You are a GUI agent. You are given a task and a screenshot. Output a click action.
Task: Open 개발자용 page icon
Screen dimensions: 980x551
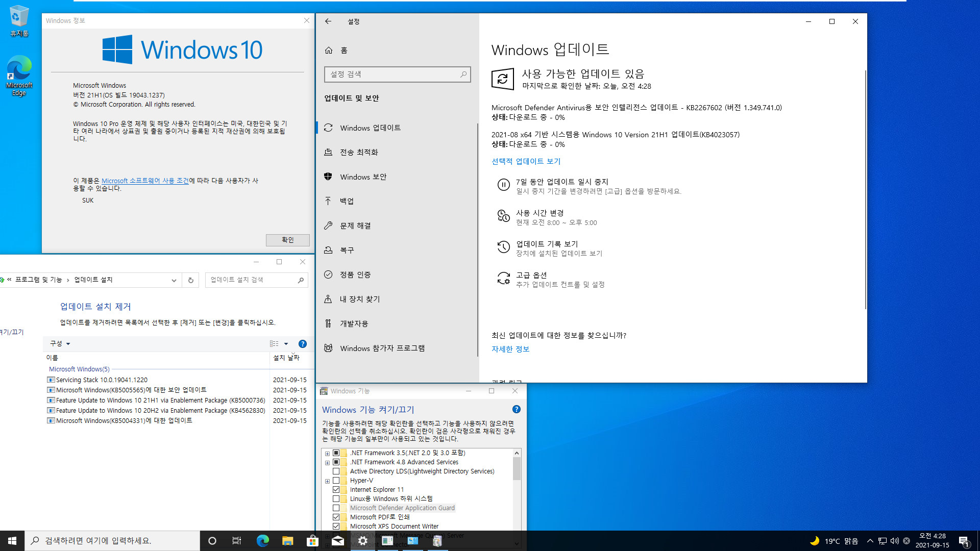tap(328, 323)
